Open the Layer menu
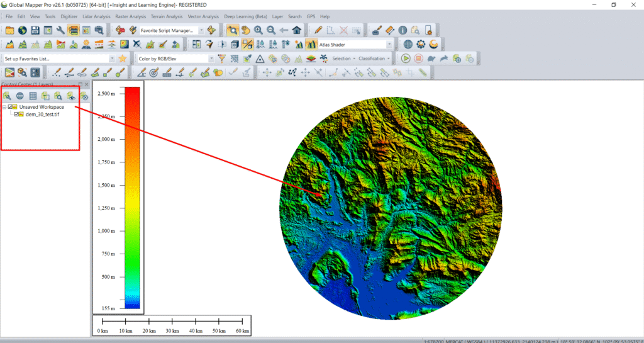Viewport: 644px width, 343px height. [277, 16]
